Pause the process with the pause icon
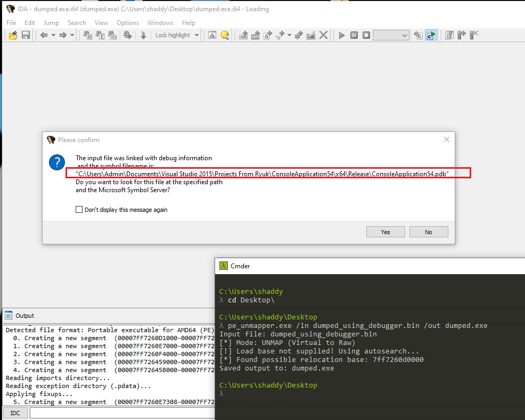 click(x=354, y=35)
